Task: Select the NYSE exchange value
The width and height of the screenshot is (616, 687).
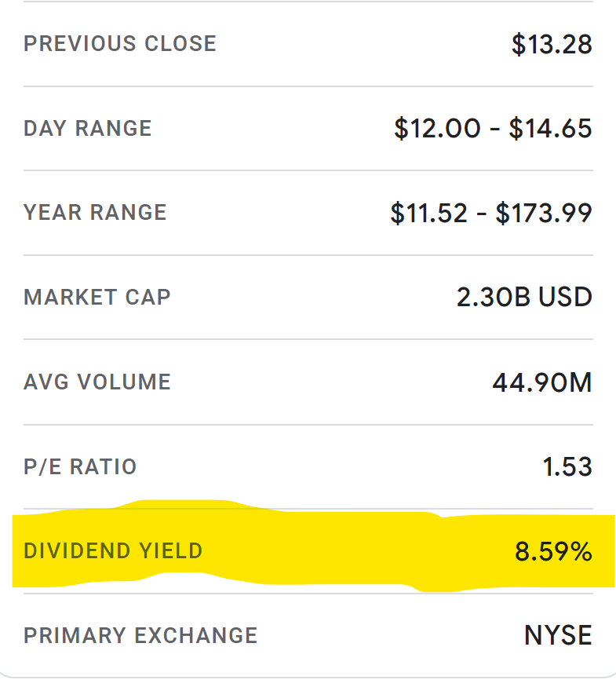Action: click(558, 635)
